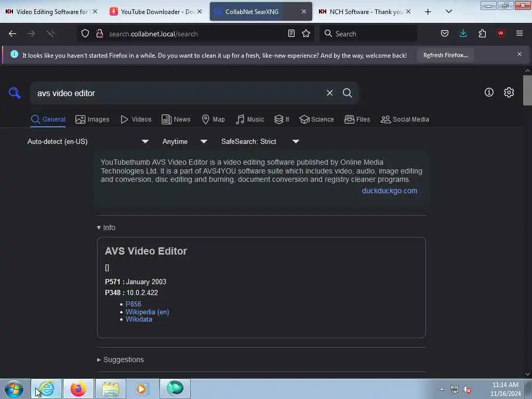Open the Pocket save icon
532x399 pixels.
445,34
